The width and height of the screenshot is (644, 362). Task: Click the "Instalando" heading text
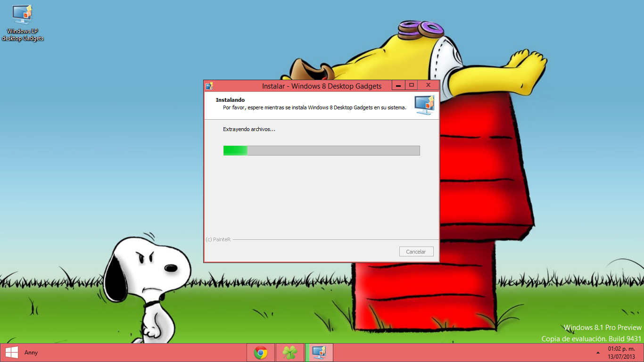click(230, 100)
